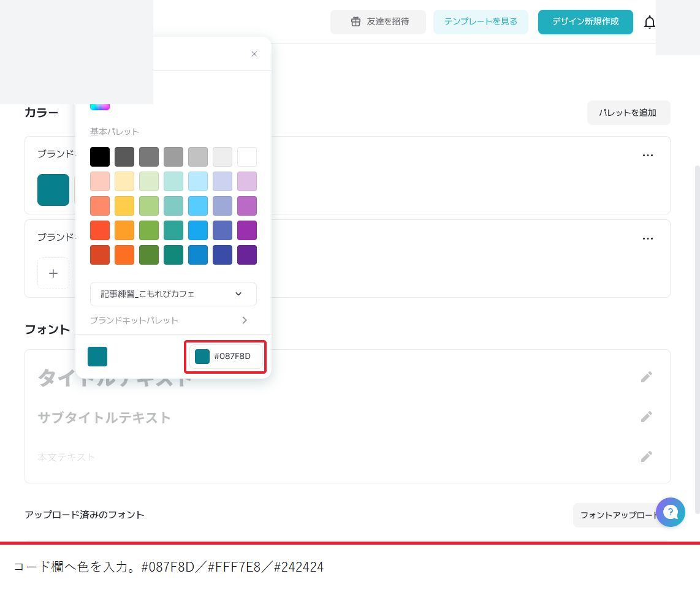
Task: Click the page vertical scrollbar
Action: [x=698, y=339]
